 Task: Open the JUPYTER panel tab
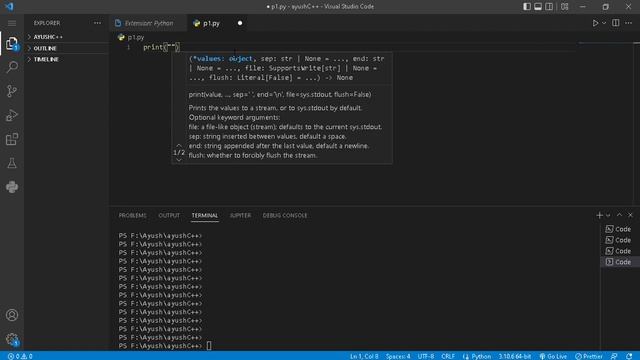(x=240, y=215)
